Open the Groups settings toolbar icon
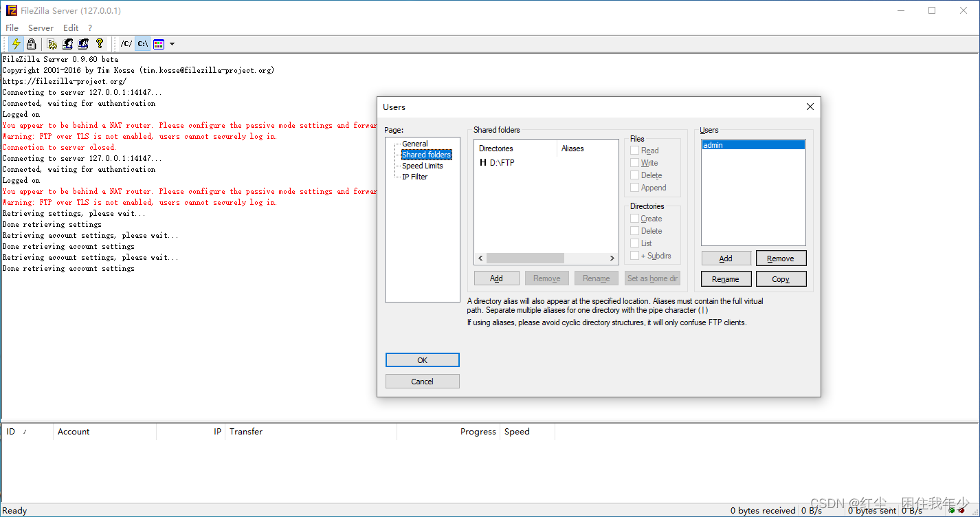Viewport: 980px width, 517px height. pyautogui.click(x=84, y=44)
